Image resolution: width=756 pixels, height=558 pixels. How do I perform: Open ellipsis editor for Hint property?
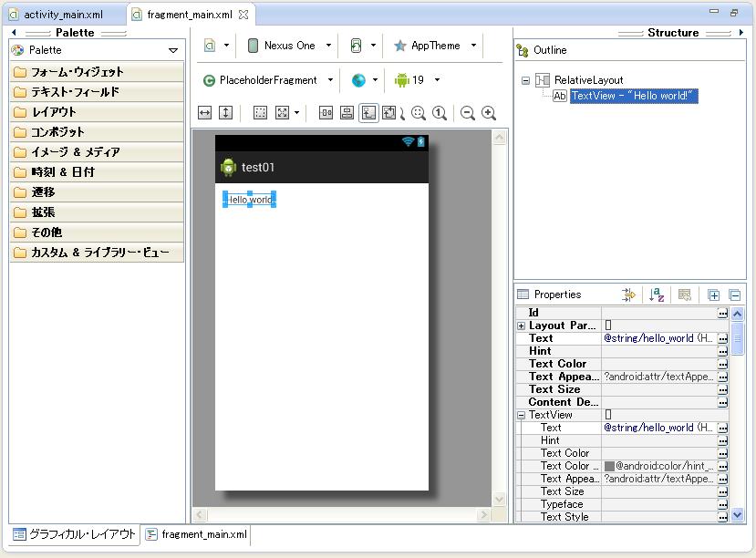point(722,351)
